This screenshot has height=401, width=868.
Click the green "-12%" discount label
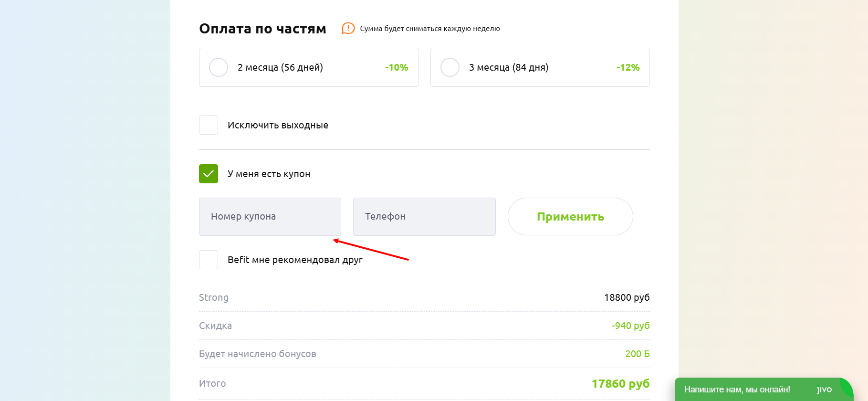tap(627, 67)
